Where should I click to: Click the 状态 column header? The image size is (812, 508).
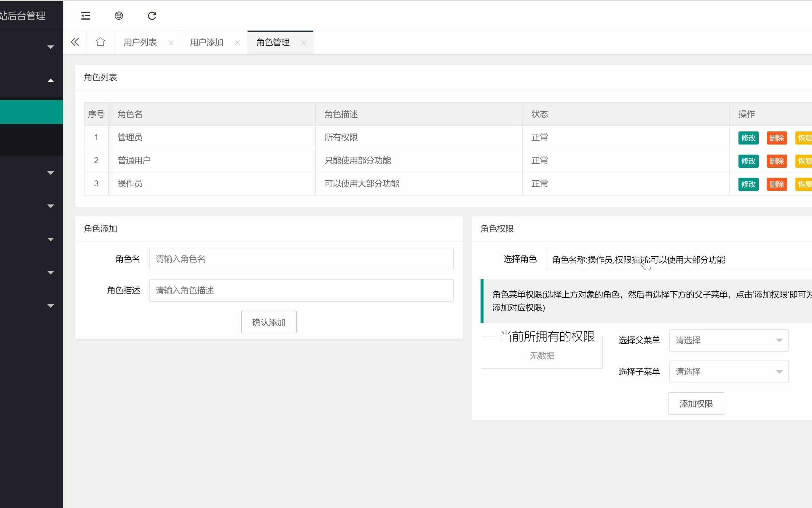tap(625, 114)
